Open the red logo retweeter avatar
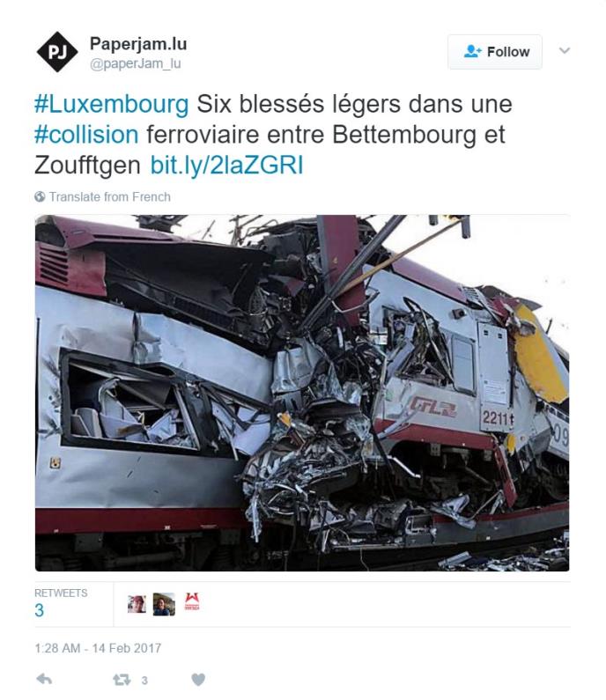Image resolution: width=606 pixels, height=700 pixels. (192, 601)
